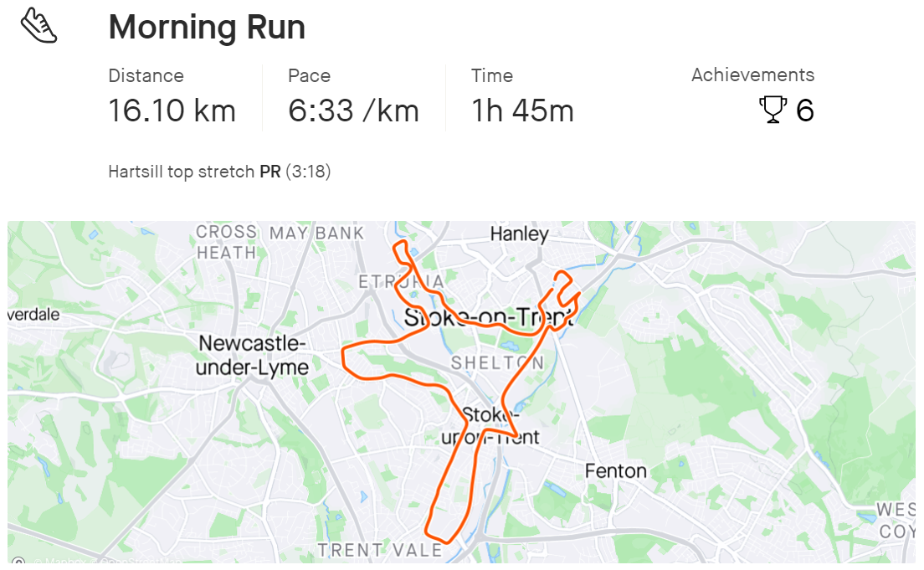Click the Hanley label on the map
This screenshot has width=924, height=570.
coord(519,234)
